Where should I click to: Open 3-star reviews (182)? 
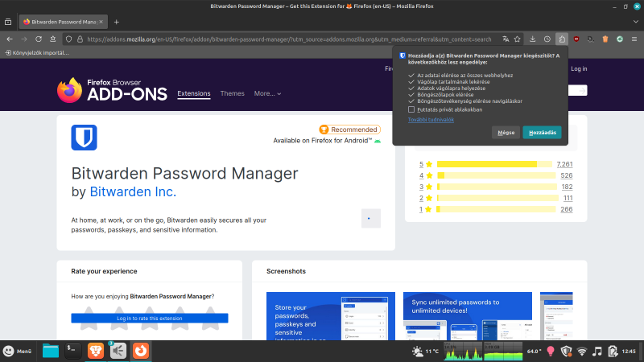[567, 187]
